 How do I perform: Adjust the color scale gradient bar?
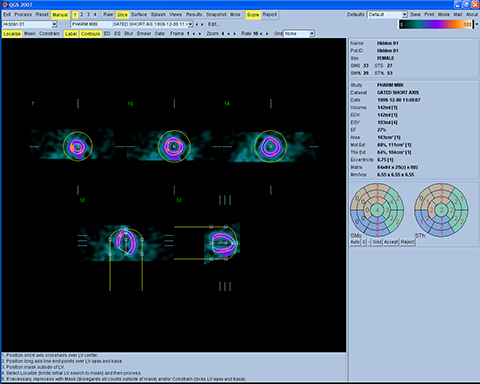pos(436,24)
